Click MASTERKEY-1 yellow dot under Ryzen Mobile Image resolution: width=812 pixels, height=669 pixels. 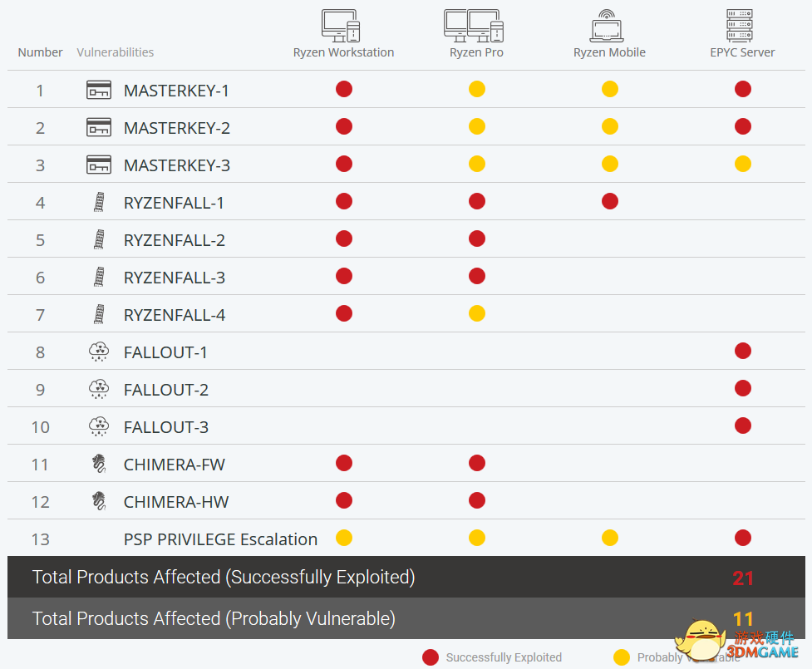tap(610, 89)
